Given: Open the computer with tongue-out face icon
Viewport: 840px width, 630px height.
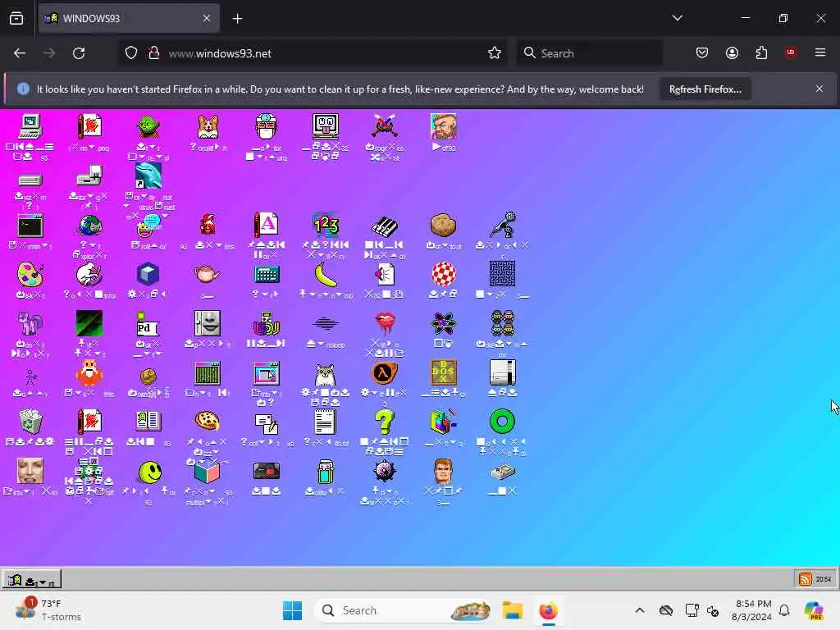Looking at the screenshot, I should coord(326,126).
